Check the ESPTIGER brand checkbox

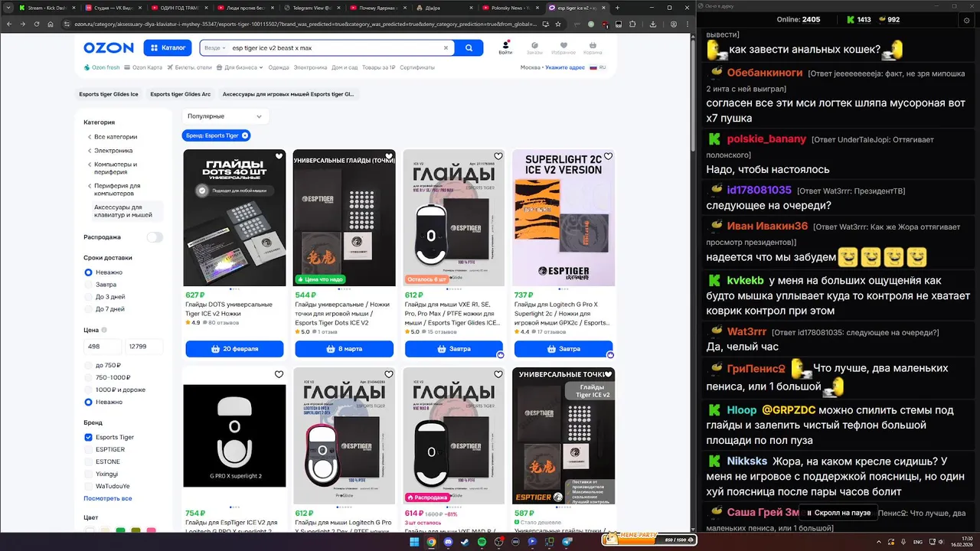pyautogui.click(x=88, y=449)
